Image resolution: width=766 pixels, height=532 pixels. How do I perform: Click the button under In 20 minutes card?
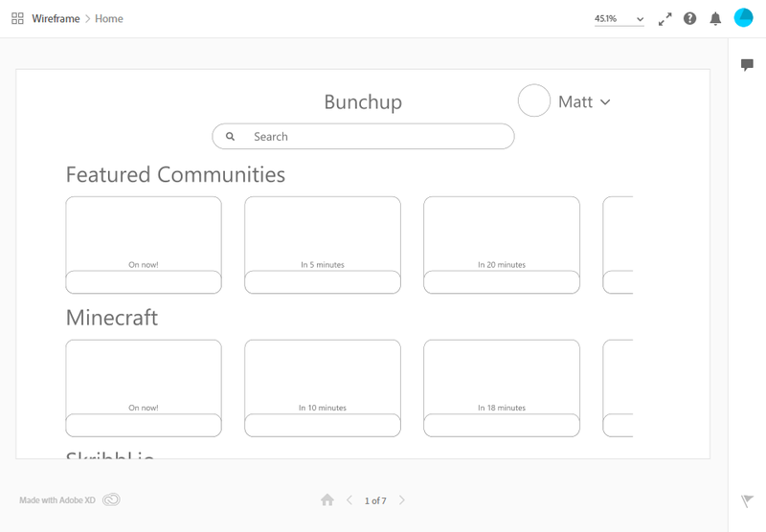point(502,282)
